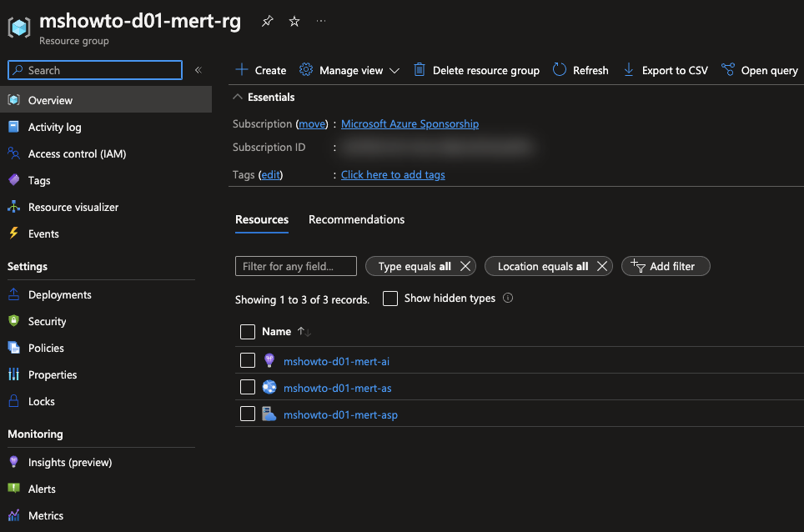Click the Open query icon
Viewport: 804px width, 532px height.
(x=728, y=70)
